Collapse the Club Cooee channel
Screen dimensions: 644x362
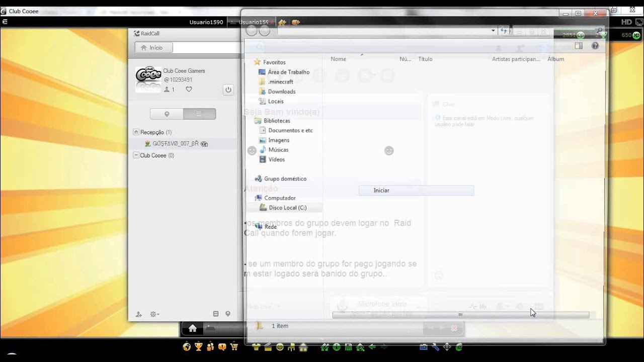click(x=136, y=155)
